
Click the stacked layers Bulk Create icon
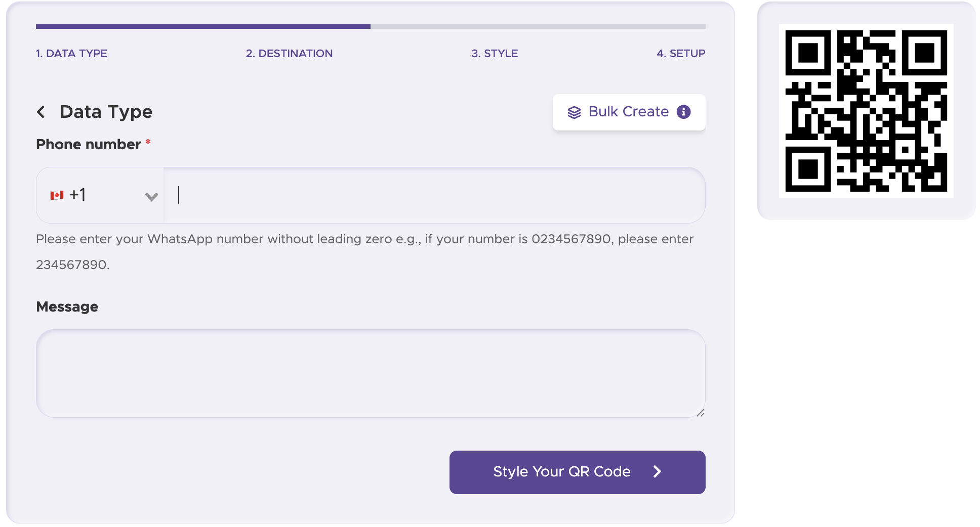[574, 112]
